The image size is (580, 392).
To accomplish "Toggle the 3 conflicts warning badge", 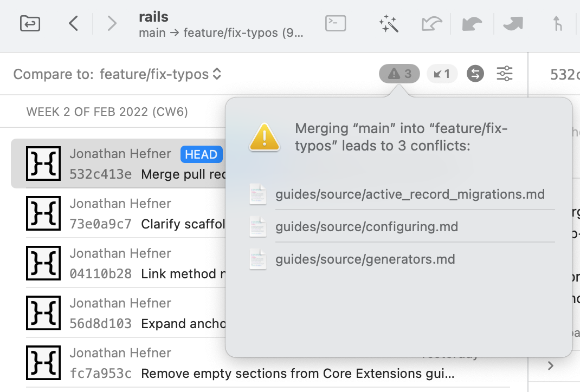I will (x=399, y=74).
